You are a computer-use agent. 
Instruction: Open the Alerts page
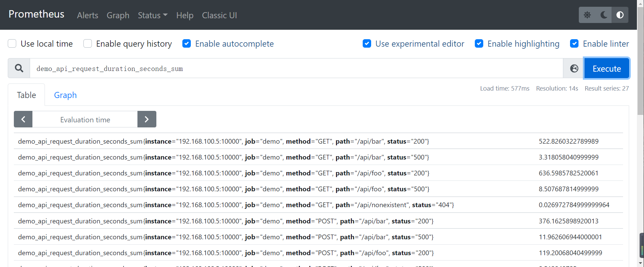point(87,15)
